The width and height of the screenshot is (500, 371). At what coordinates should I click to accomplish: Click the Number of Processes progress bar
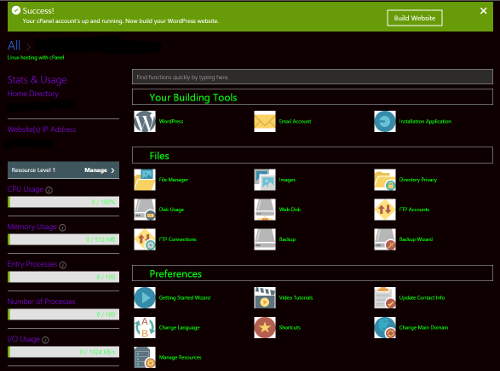(x=63, y=314)
